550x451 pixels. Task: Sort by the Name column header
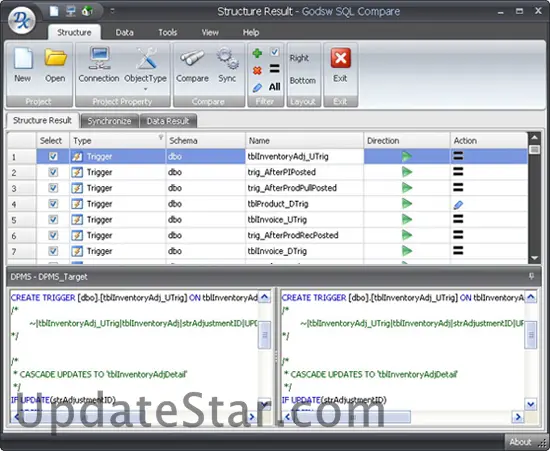point(304,141)
